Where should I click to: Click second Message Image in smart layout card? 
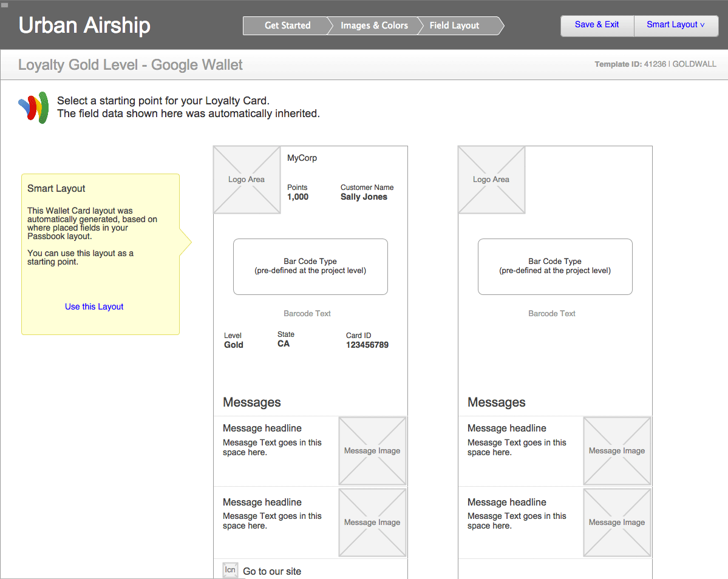coord(372,523)
